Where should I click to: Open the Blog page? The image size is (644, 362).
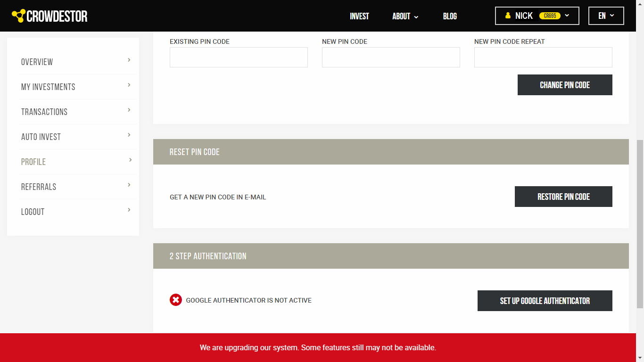coord(450,16)
